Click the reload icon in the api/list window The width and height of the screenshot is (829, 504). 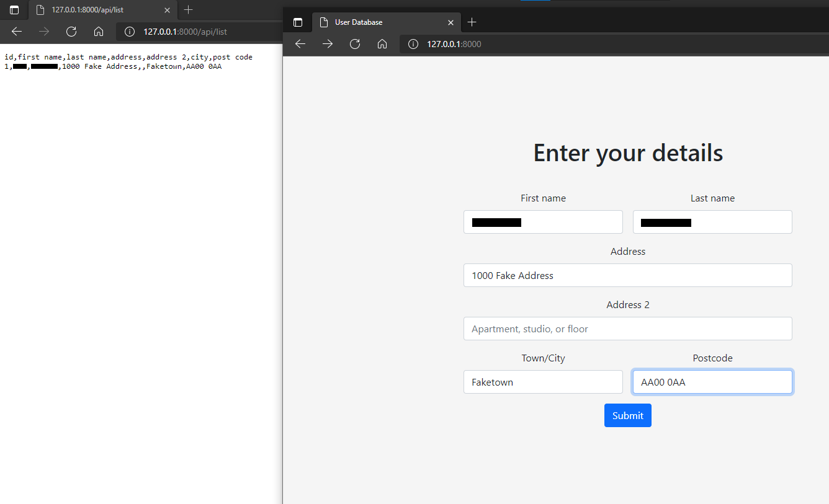(71, 31)
